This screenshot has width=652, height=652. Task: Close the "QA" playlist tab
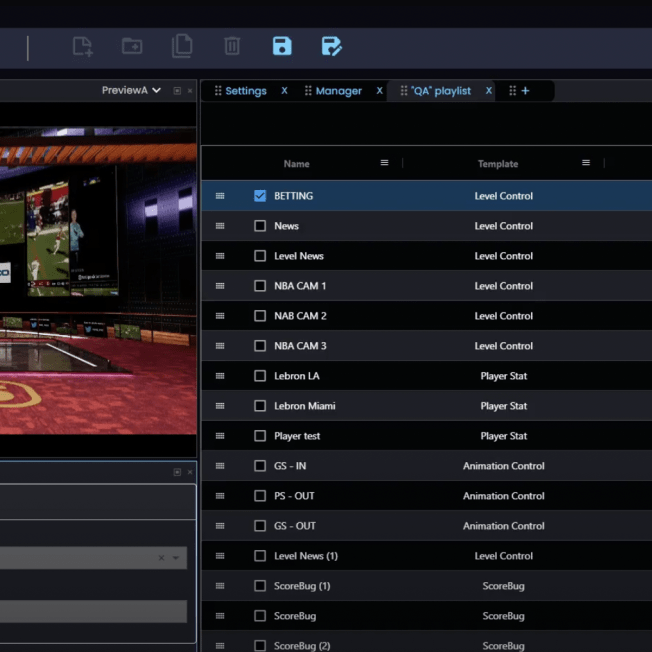point(489,91)
